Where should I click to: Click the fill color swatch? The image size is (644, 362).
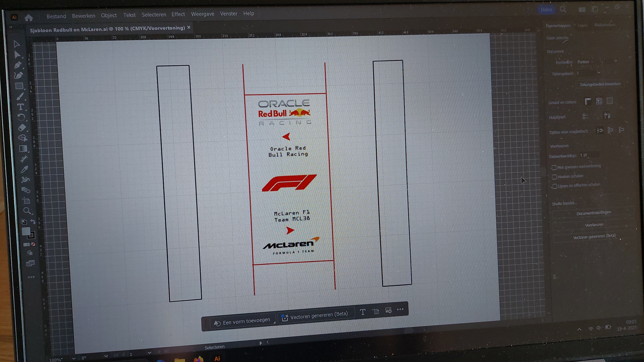[x=26, y=231]
